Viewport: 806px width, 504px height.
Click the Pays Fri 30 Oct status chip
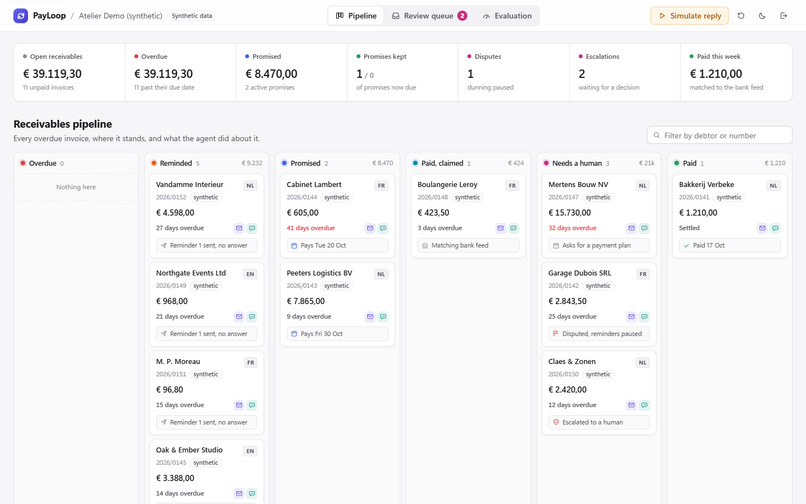337,334
